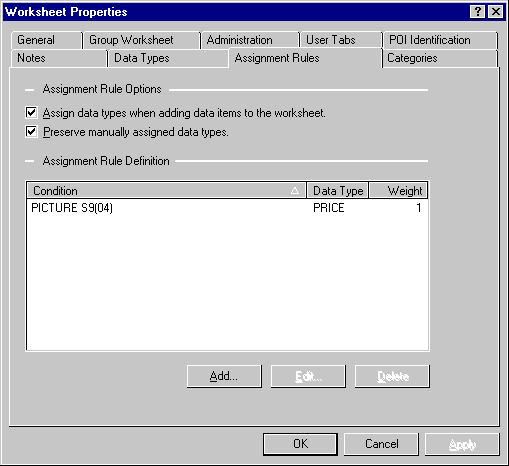Image resolution: width=509 pixels, height=466 pixels.
Task: Dismiss dialog with Cancel button
Action: pyautogui.click(x=381, y=444)
